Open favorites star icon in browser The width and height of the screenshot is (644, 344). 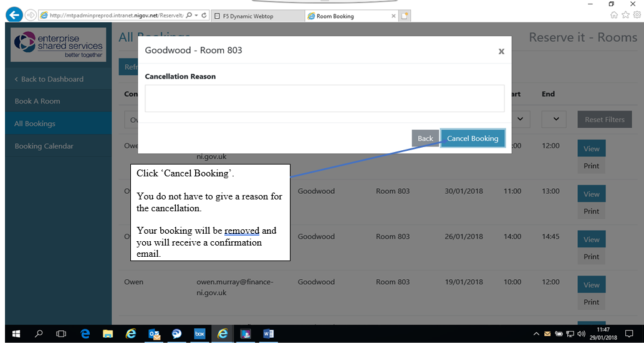(x=625, y=15)
